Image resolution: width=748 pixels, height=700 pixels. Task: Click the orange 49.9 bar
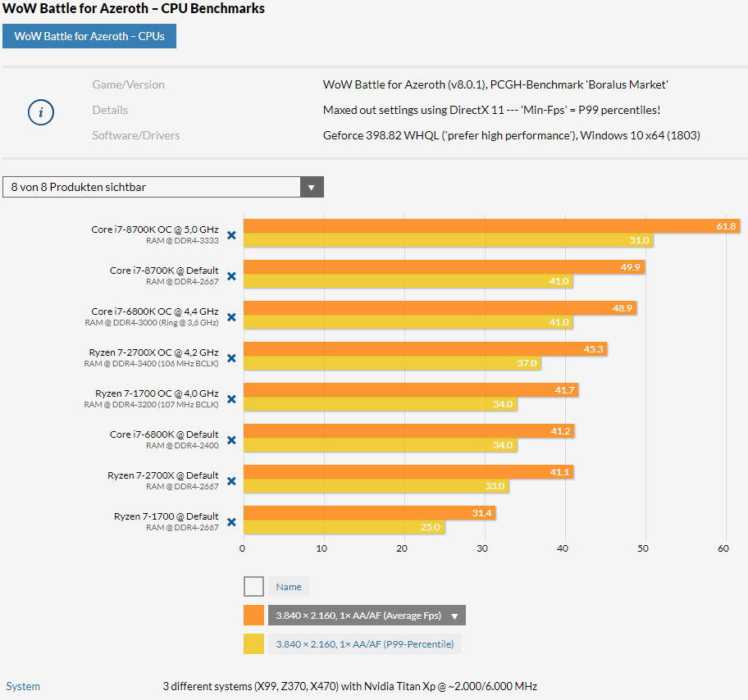tap(445, 267)
